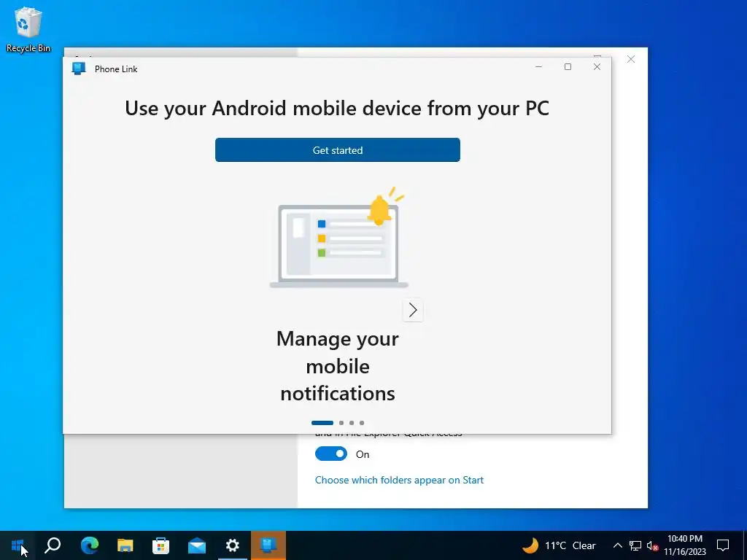This screenshot has height=560, width=747.
Task: Minimize the Phone Link window
Action: 539,66
